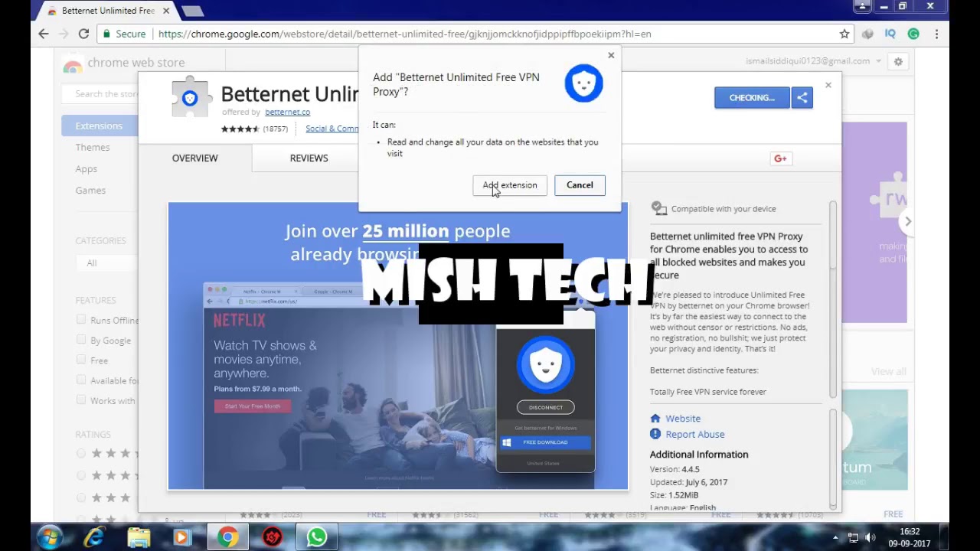Open the Social & Communication category link
This screenshot has height=551, width=980.
(332, 129)
